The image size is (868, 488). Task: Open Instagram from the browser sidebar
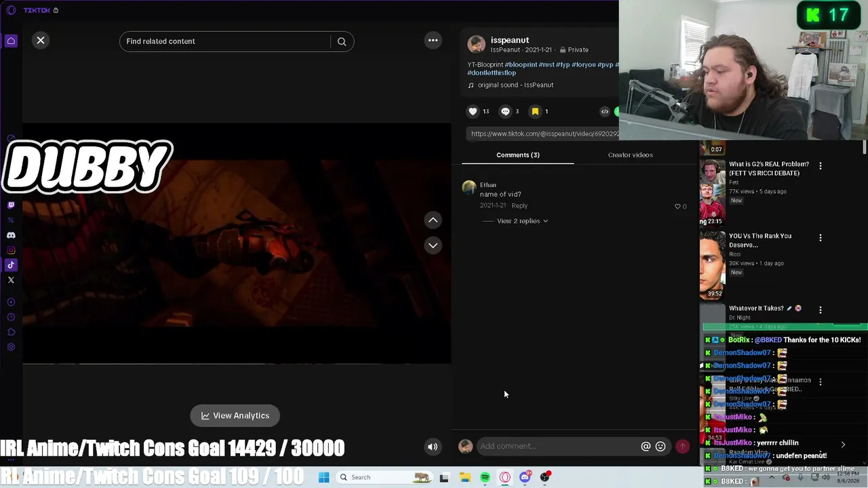[x=11, y=250]
